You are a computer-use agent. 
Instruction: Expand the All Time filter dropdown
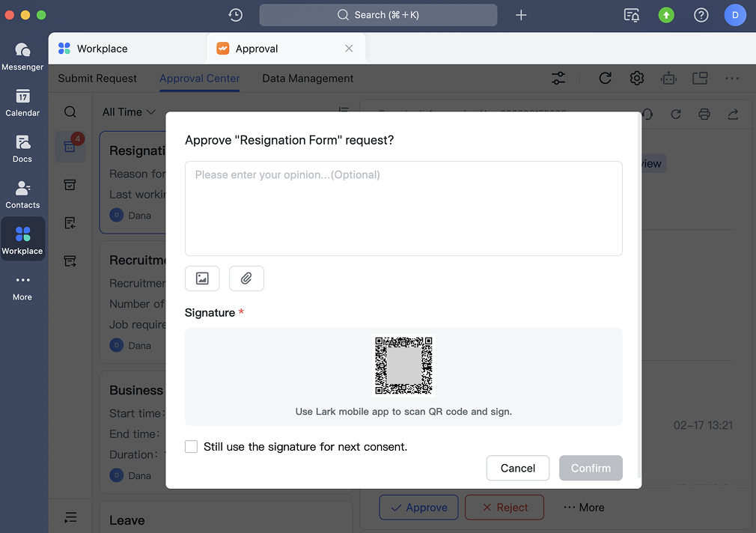129,112
